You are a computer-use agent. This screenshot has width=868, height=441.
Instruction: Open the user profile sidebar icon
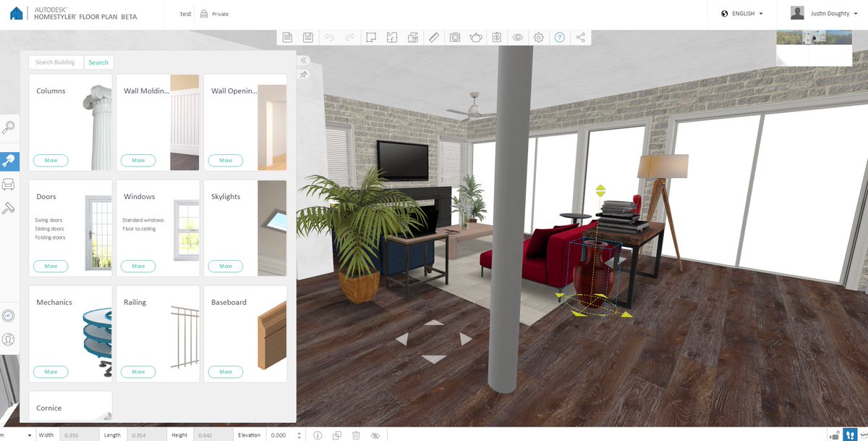[9, 339]
